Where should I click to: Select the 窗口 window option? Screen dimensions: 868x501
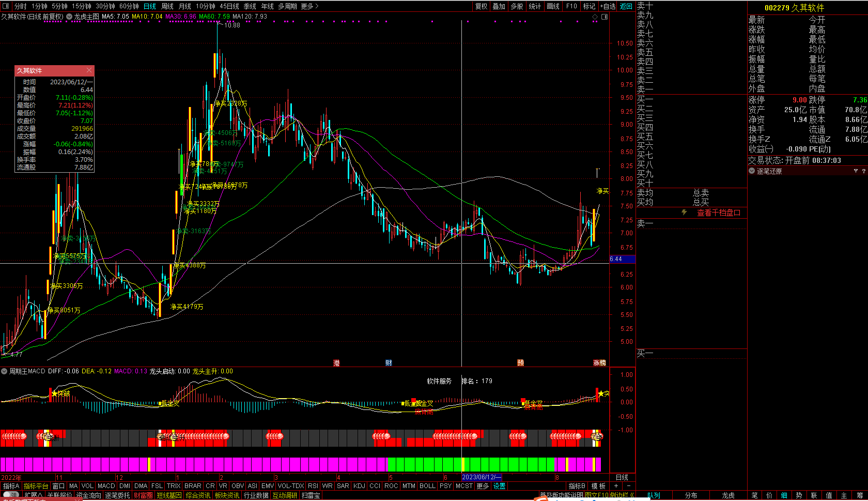tap(59, 486)
